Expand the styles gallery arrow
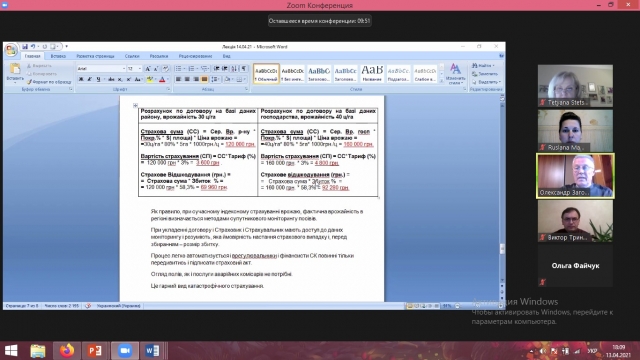This screenshot has width=640, height=360. pyautogui.click(x=441, y=81)
